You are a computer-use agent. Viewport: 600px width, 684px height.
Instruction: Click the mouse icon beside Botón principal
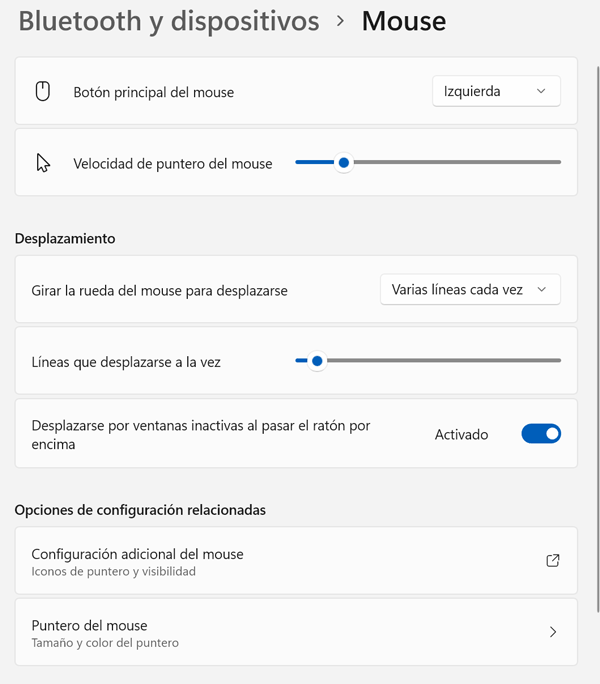click(x=43, y=91)
